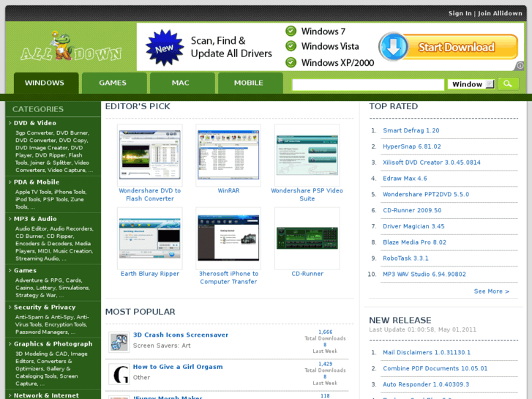532x399 pixels.
Task: Open Wondershare PSP Video Suite thumbnail
Action: [307, 155]
